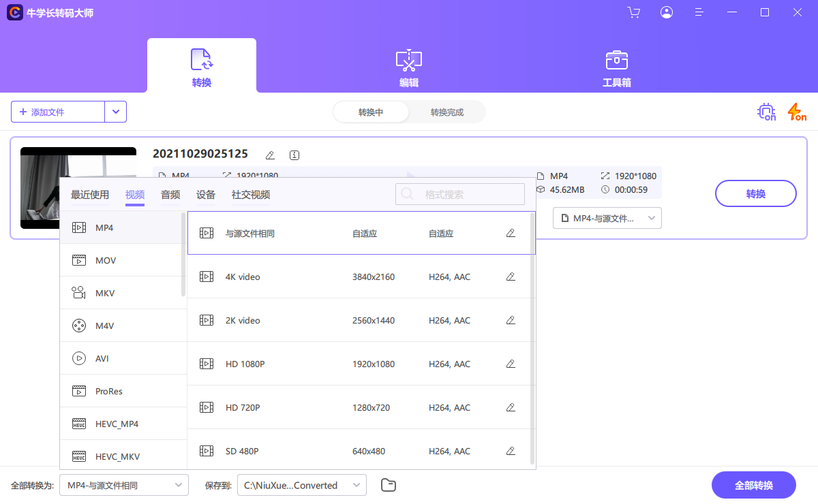Expand the 添加文件 dropdown arrow
The image size is (818, 504).
point(116,112)
